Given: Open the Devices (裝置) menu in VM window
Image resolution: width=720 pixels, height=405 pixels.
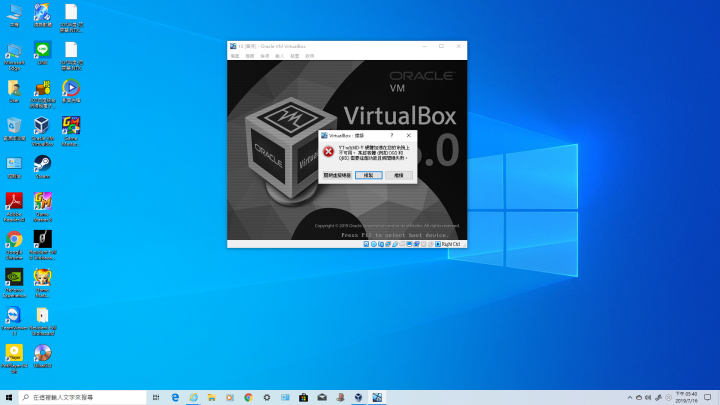Looking at the screenshot, I should pyautogui.click(x=294, y=56).
